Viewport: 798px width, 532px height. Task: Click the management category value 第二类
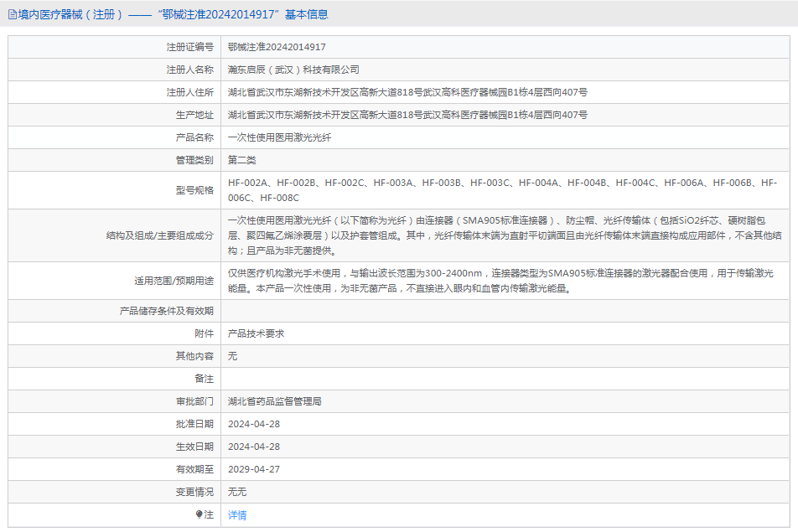242,160
